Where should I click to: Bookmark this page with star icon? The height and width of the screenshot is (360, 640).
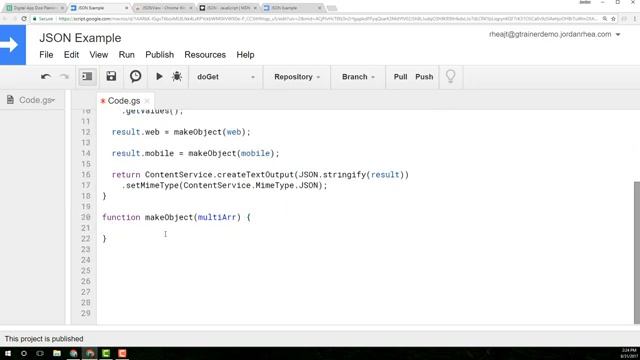(x=613, y=19)
